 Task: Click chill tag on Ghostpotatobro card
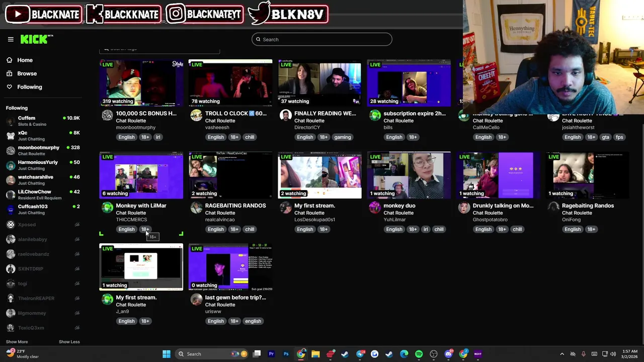(x=517, y=229)
